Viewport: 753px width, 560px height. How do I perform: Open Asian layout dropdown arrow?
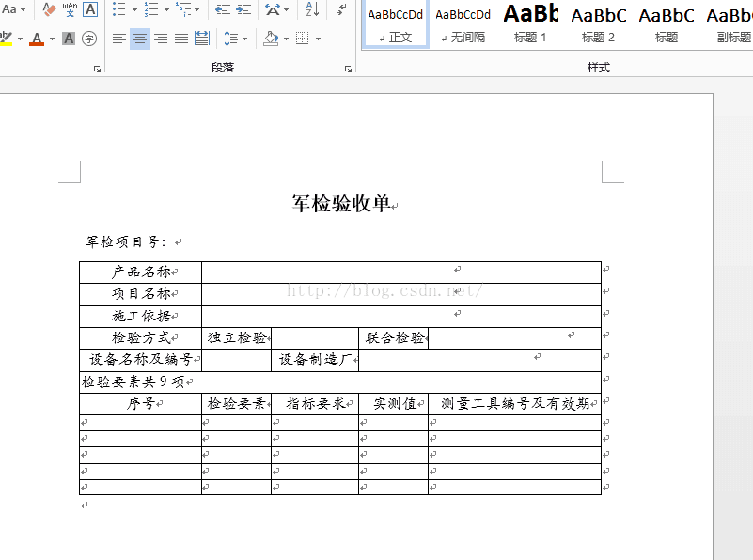[x=286, y=9]
